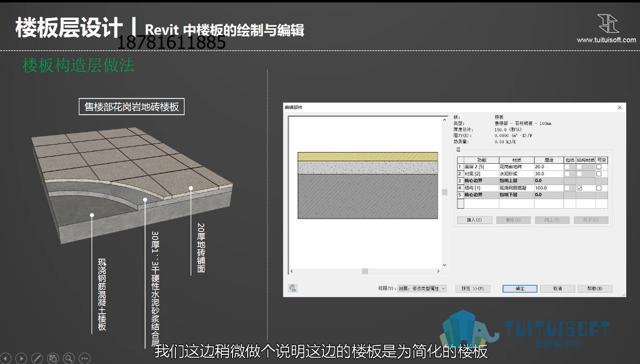Advance to the next slide
Screen dimensions: 640x364
[x=21, y=359]
